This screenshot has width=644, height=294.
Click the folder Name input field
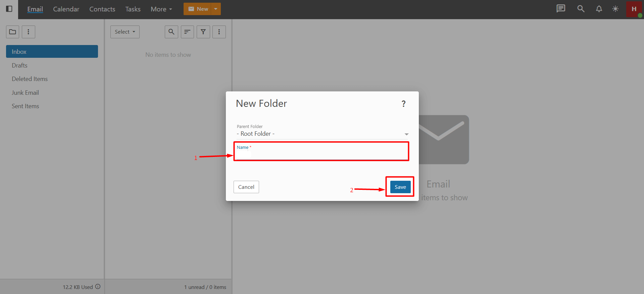point(321,155)
